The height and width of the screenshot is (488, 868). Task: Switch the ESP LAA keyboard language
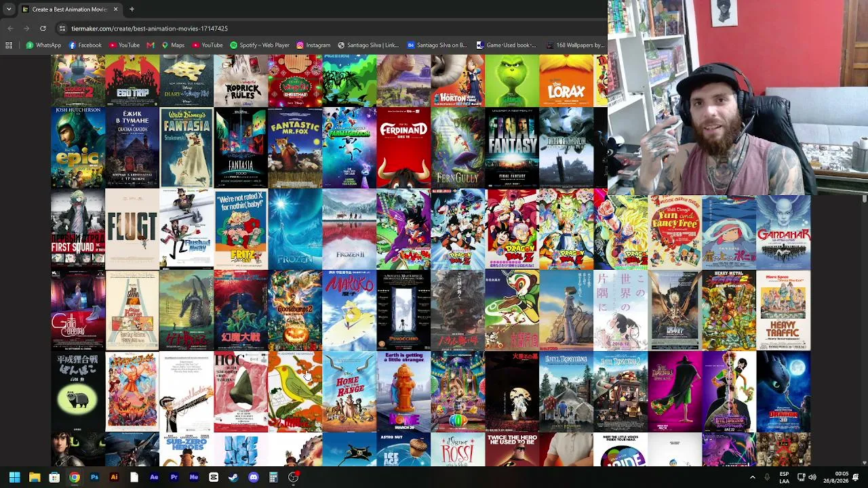[x=784, y=477]
